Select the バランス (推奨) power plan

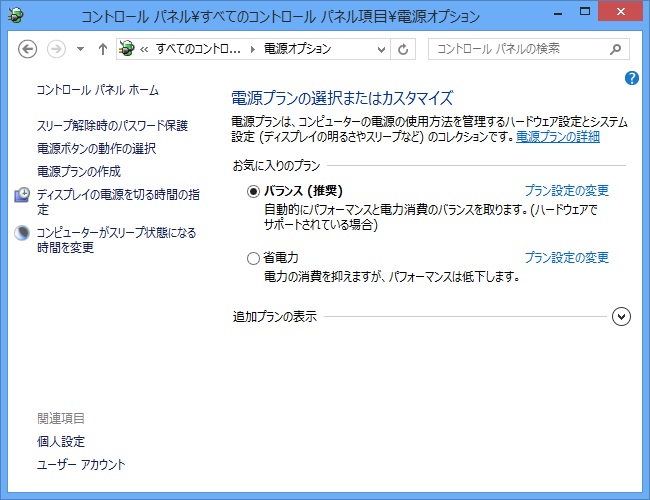pos(253,191)
